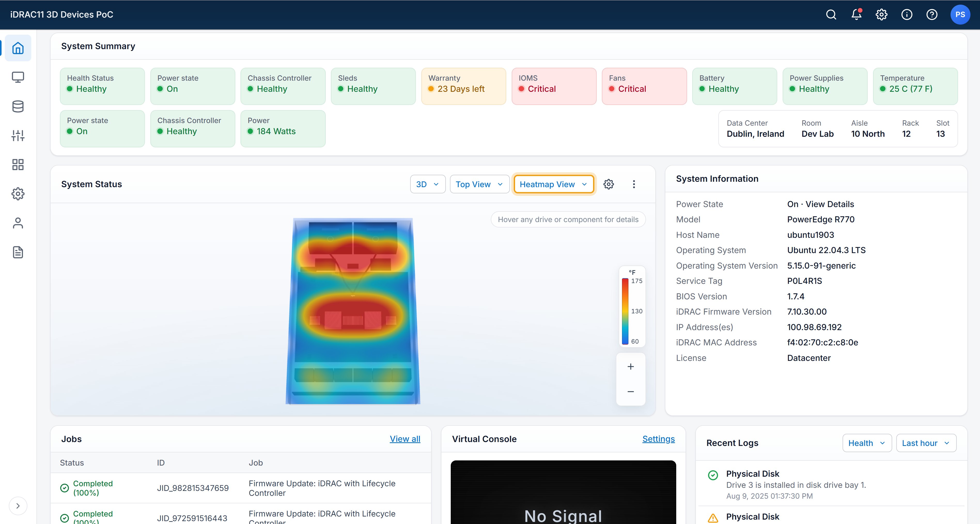Click the green check icon on first Physical Disk log

713,475
